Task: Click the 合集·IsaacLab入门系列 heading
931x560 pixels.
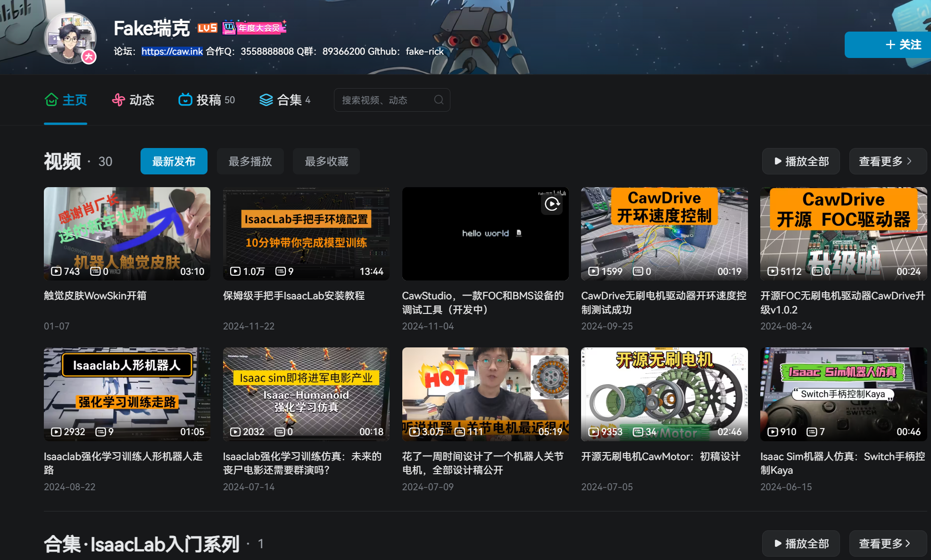Action: [142, 544]
